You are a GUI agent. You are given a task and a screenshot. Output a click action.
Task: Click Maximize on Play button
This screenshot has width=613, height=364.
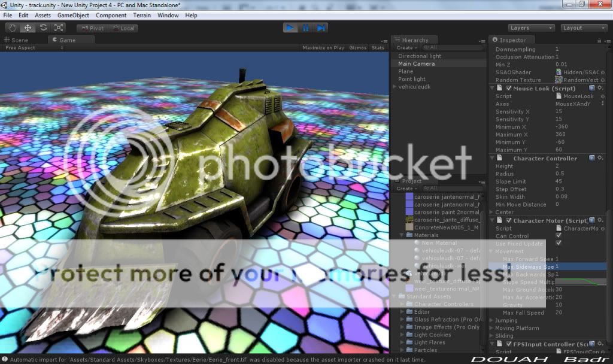[x=323, y=48]
